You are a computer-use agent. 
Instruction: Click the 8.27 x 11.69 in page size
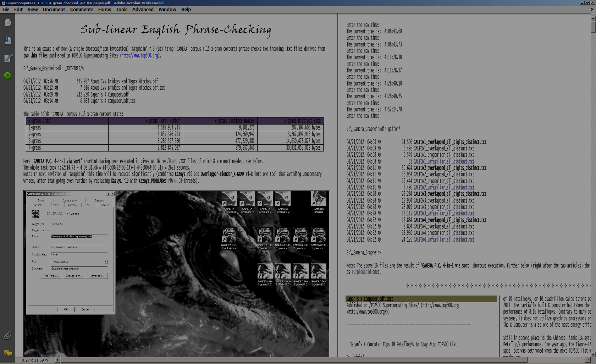(x=35, y=360)
